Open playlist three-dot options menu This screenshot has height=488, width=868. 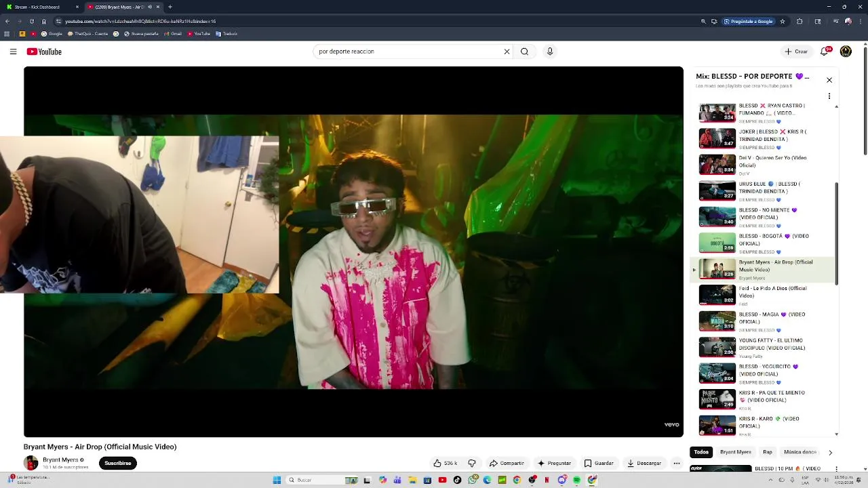tap(829, 96)
